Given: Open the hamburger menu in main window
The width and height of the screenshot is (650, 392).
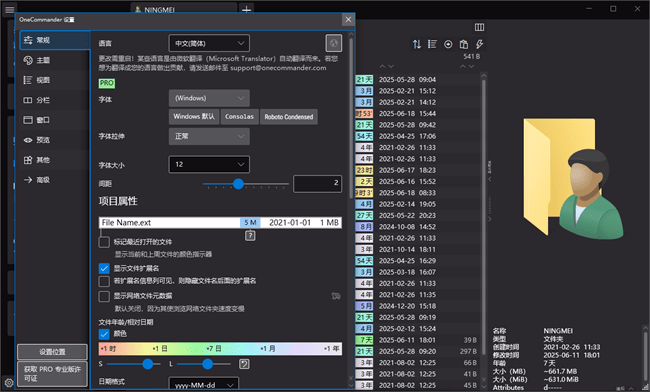Looking at the screenshot, I should pyautogui.click(x=10, y=9).
